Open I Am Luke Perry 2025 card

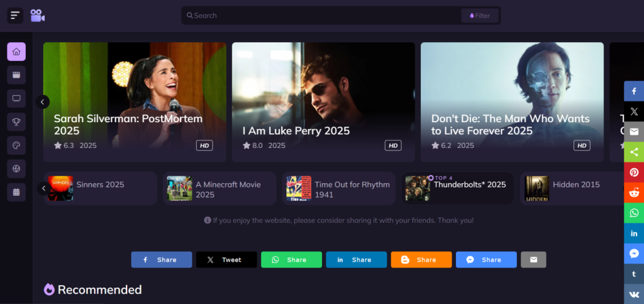pyautogui.click(x=323, y=102)
